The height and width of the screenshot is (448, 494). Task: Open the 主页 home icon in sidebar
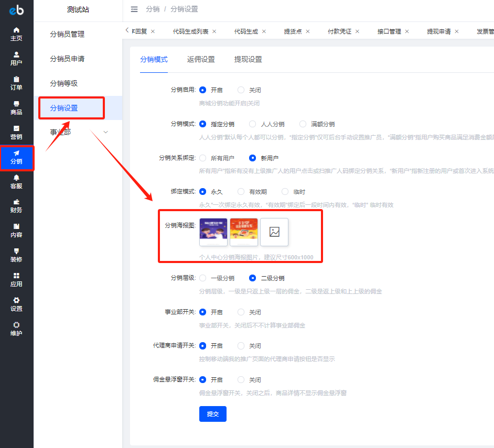[x=16, y=34]
